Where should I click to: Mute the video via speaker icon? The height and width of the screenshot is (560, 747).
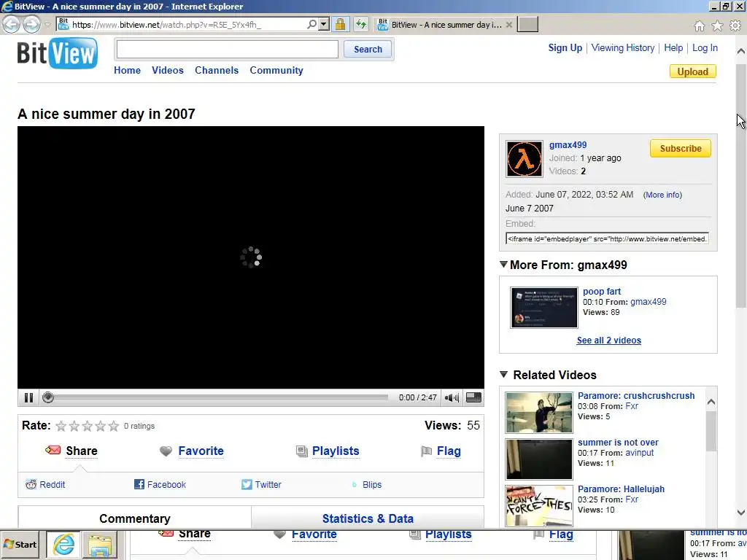point(452,397)
